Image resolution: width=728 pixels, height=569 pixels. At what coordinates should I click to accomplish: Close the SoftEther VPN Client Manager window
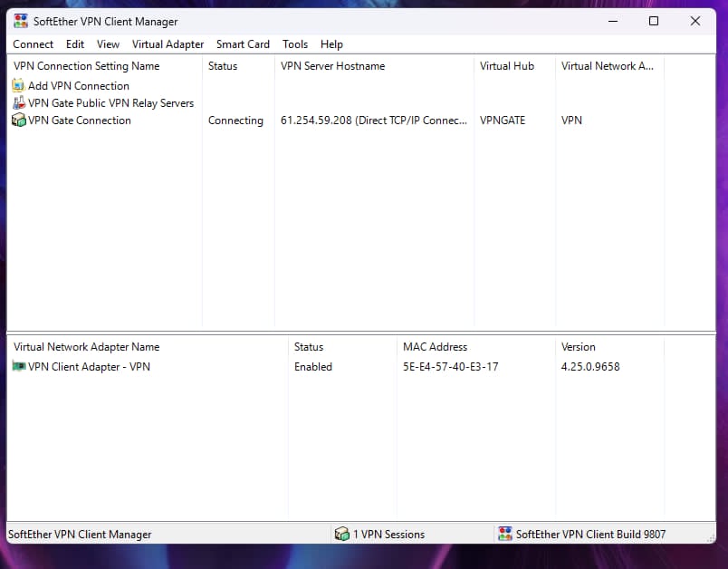pyautogui.click(x=695, y=21)
